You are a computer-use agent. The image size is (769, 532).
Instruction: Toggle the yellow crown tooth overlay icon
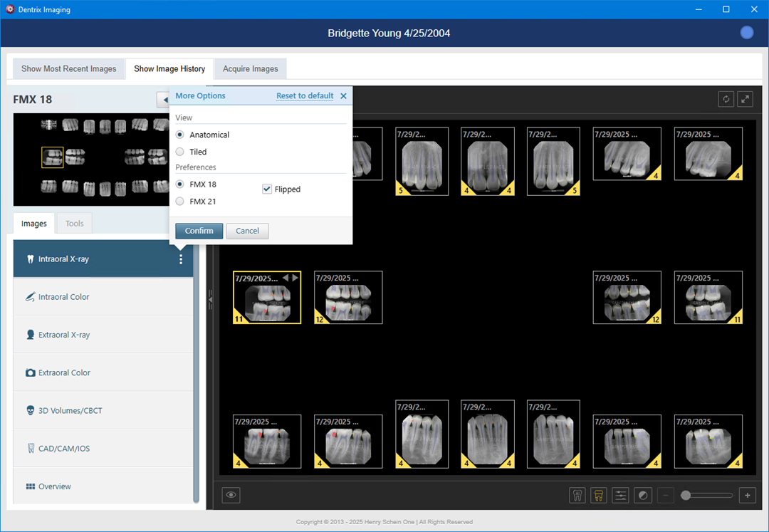598,495
